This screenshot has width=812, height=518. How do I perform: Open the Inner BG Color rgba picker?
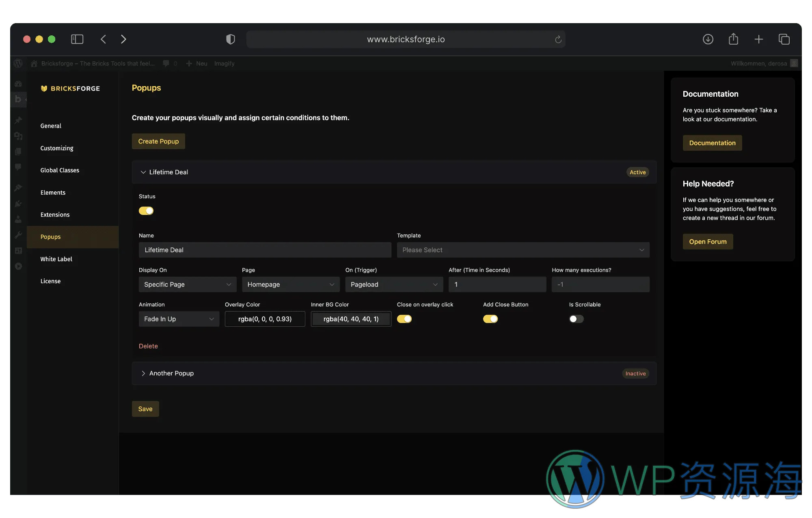pos(351,319)
